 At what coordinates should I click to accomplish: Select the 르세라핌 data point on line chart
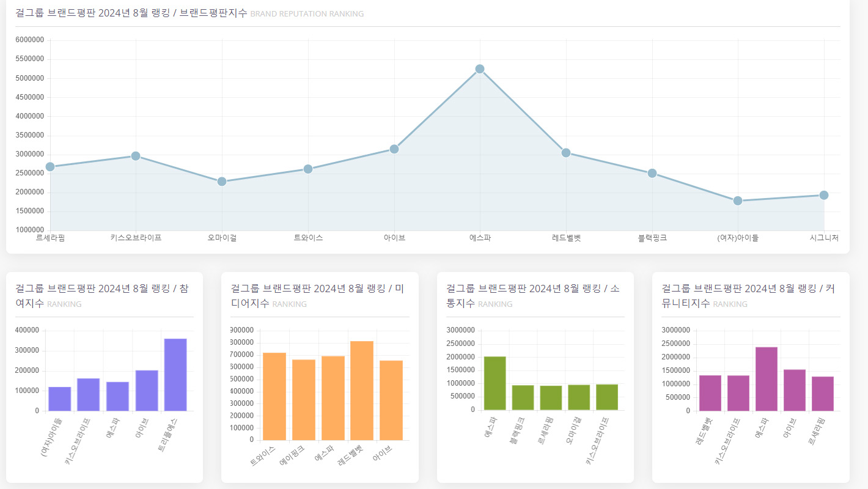tap(50, 167)
